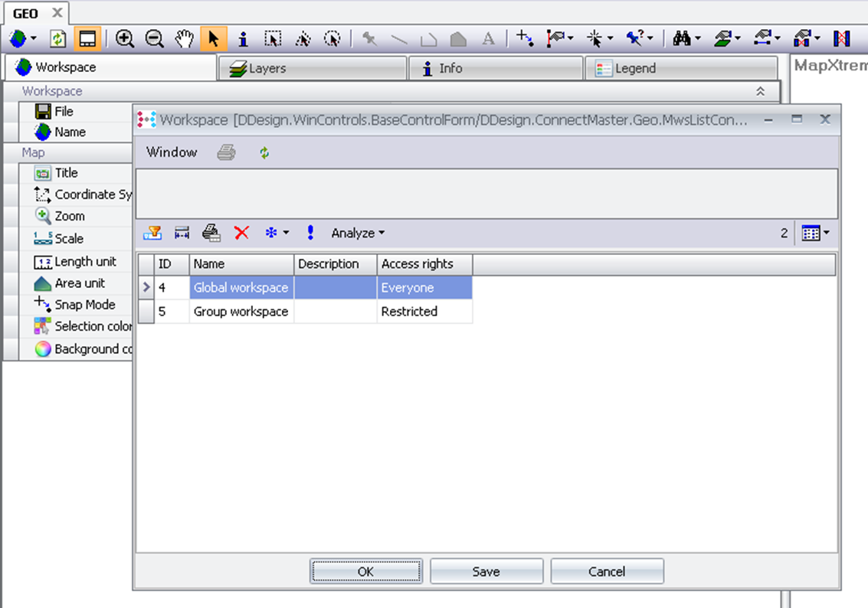868x608 pixels.
Task: Select the Pan hand tool
Action: coord(185,39)
